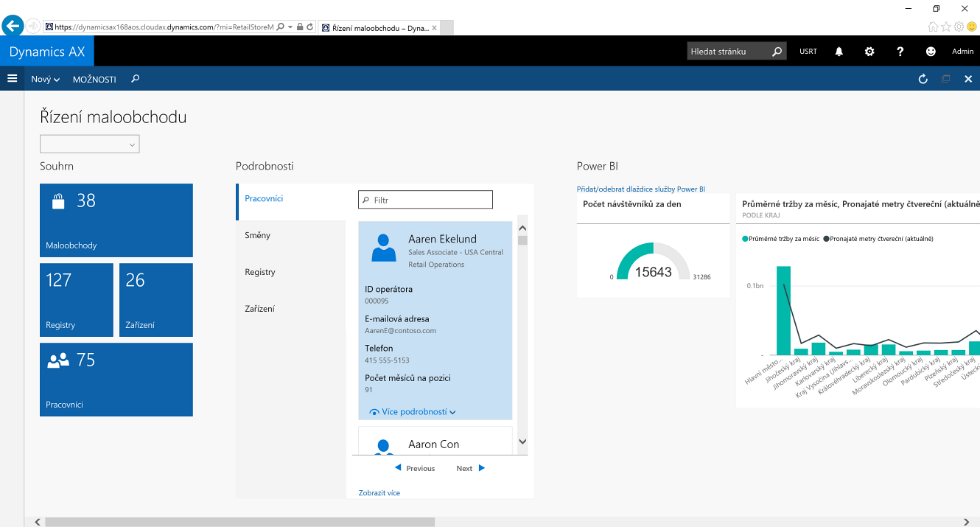Open the USRT company selector
This screenshot has width=980, height=527.
point(808,52)
